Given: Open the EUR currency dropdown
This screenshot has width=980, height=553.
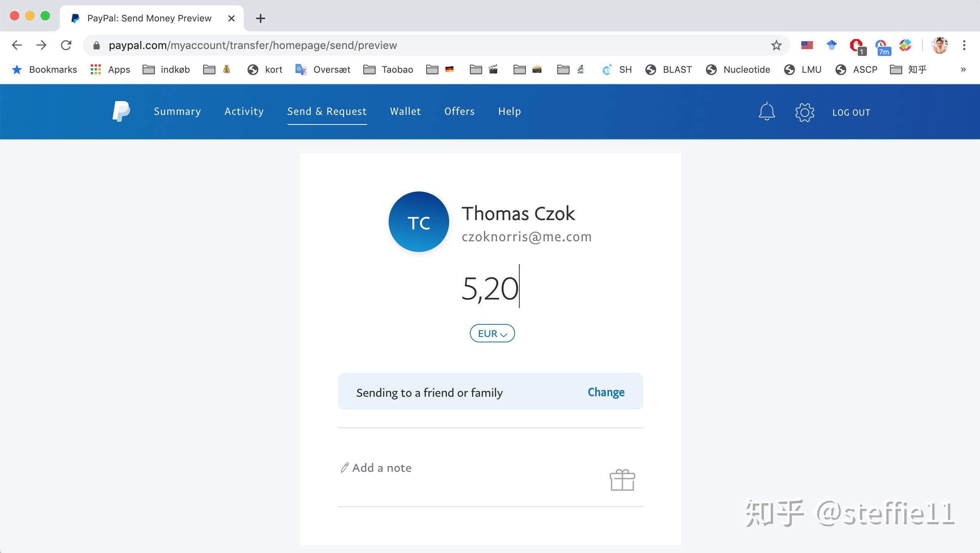Looking at the screenshot, I should pyautogui.click(x=492, y=334).
